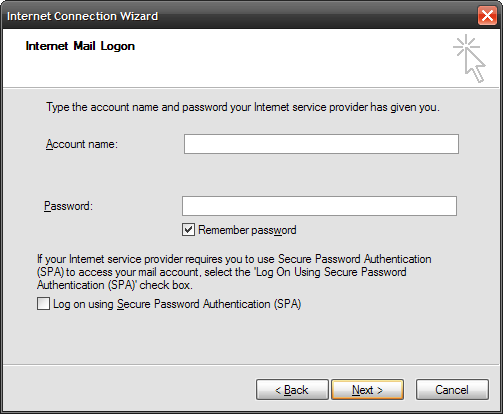Enable Log on using Secure Password Authentication

43,304
